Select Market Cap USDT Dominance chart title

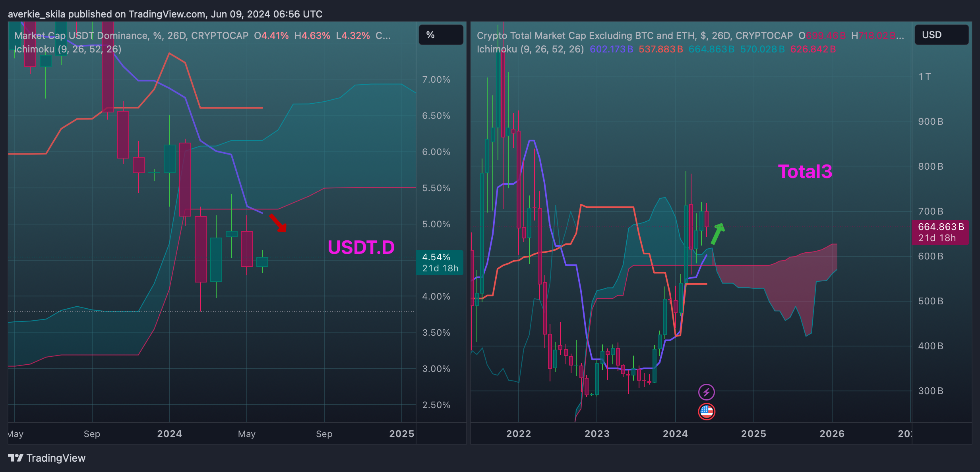[131, 36]
